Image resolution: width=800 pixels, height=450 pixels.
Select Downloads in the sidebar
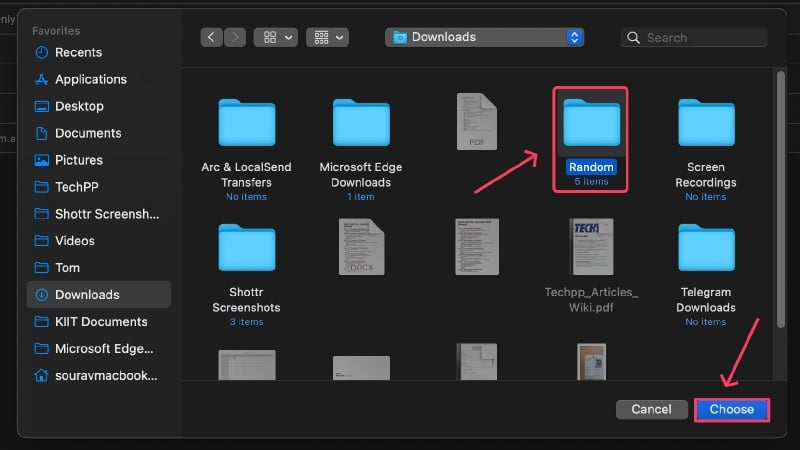tap(98, 295)
